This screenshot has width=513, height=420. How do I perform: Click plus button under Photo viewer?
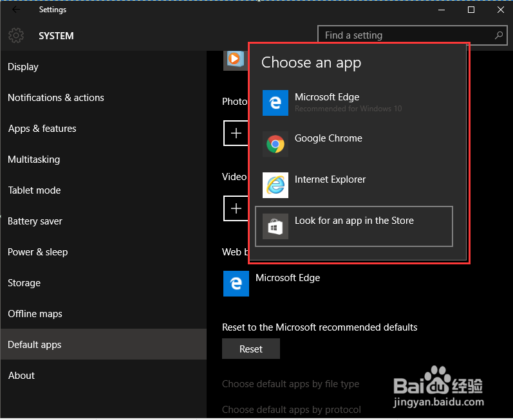pyautogui.click(x=236, y=133)
